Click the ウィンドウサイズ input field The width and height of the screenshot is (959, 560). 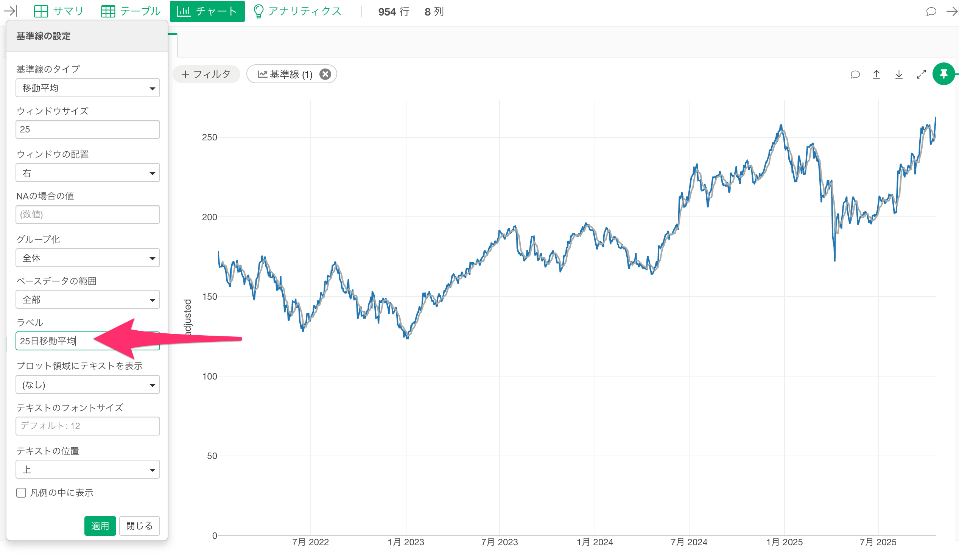[x=87, y=129]
